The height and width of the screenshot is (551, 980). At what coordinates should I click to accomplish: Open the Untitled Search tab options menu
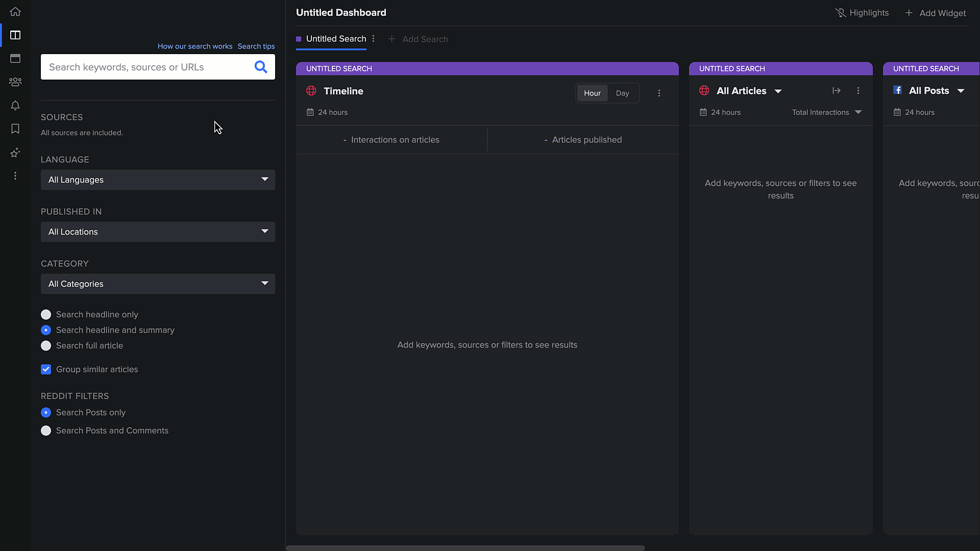[x=374, y=39]
